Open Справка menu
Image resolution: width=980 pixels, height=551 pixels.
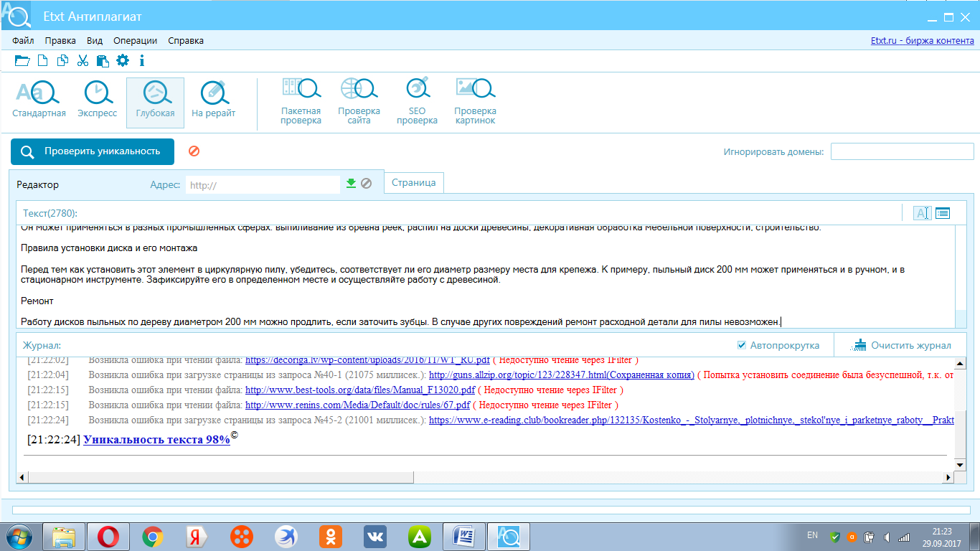[186, 41]
